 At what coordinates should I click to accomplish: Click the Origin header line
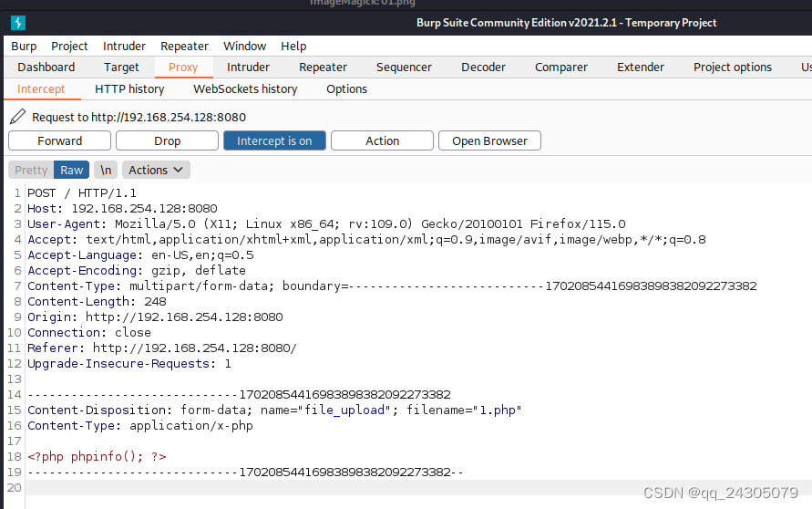pos(155,317)
